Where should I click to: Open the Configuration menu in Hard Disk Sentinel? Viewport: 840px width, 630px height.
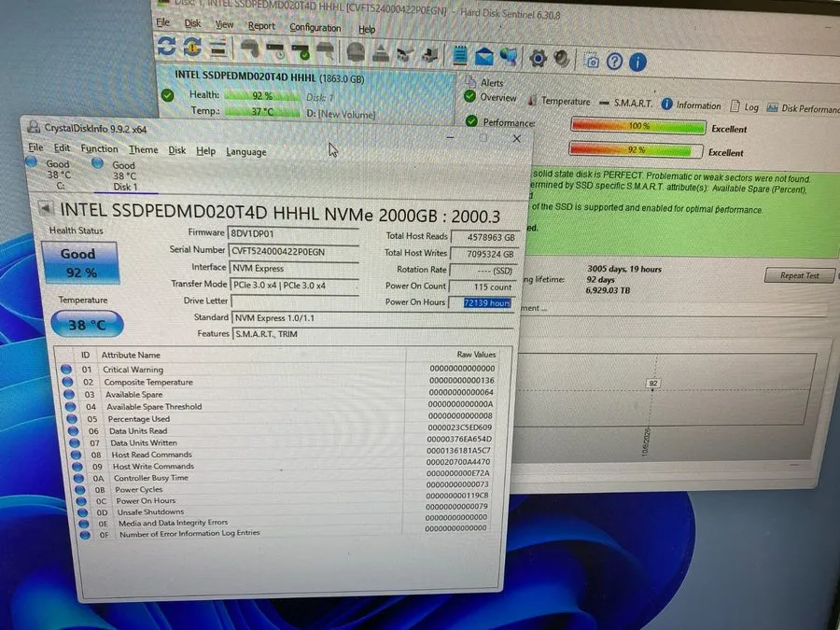(315, 27)
